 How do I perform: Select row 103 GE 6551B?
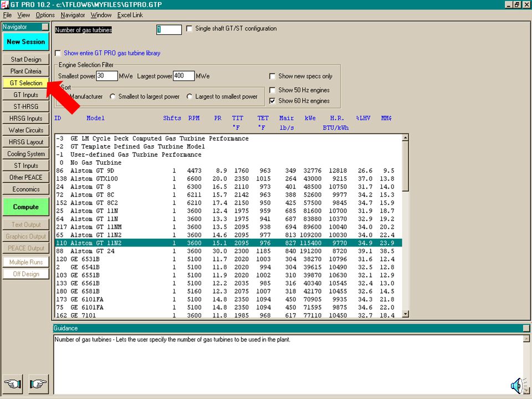click(228, 275)
